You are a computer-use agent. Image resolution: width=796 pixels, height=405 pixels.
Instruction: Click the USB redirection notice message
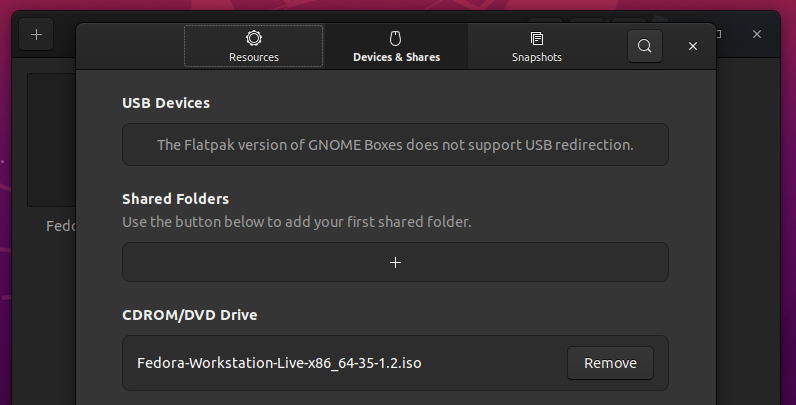coord(395,145)
